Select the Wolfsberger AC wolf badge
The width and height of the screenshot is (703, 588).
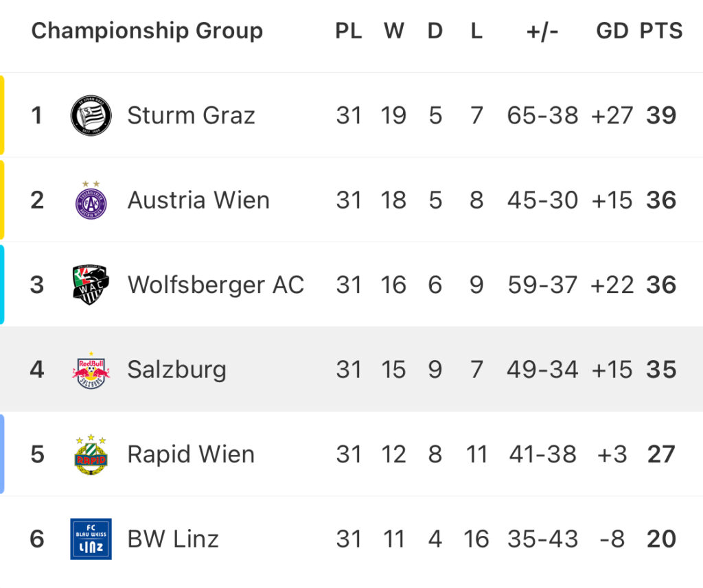[91, 285]
